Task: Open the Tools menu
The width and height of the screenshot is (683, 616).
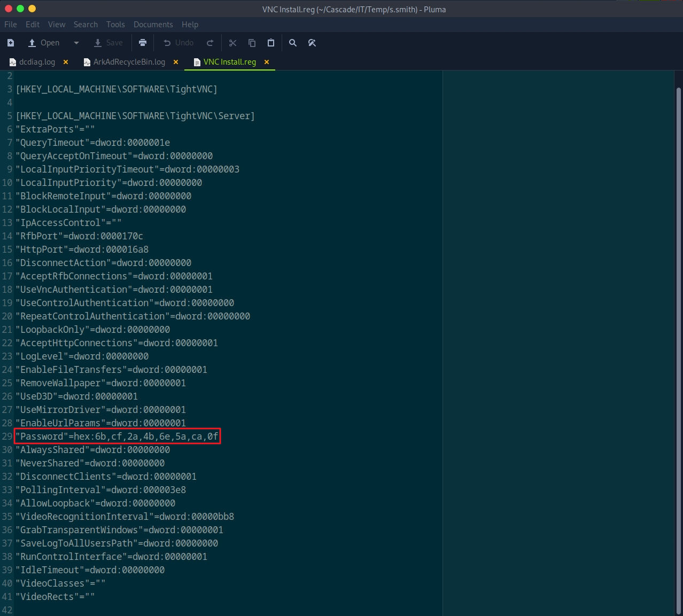Action: tap(115, 25)
